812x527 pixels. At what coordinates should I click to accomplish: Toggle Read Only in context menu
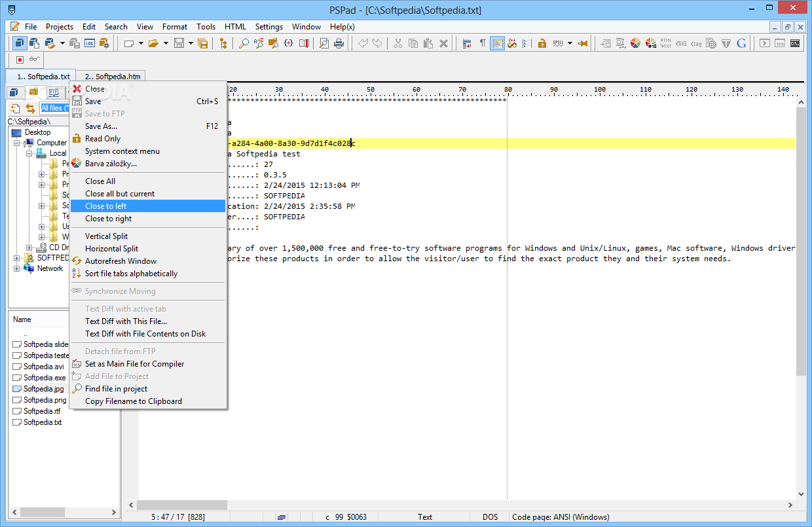pos(103,139)
